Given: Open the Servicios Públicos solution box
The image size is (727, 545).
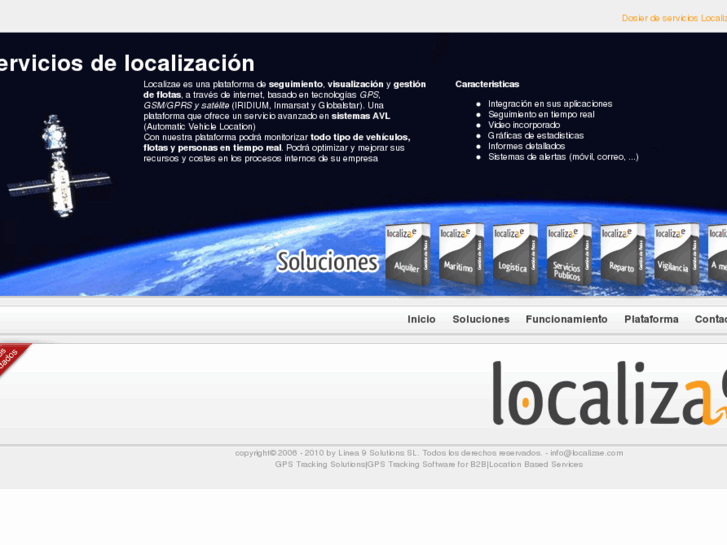Looking at the screenshot, I should 569,254.
